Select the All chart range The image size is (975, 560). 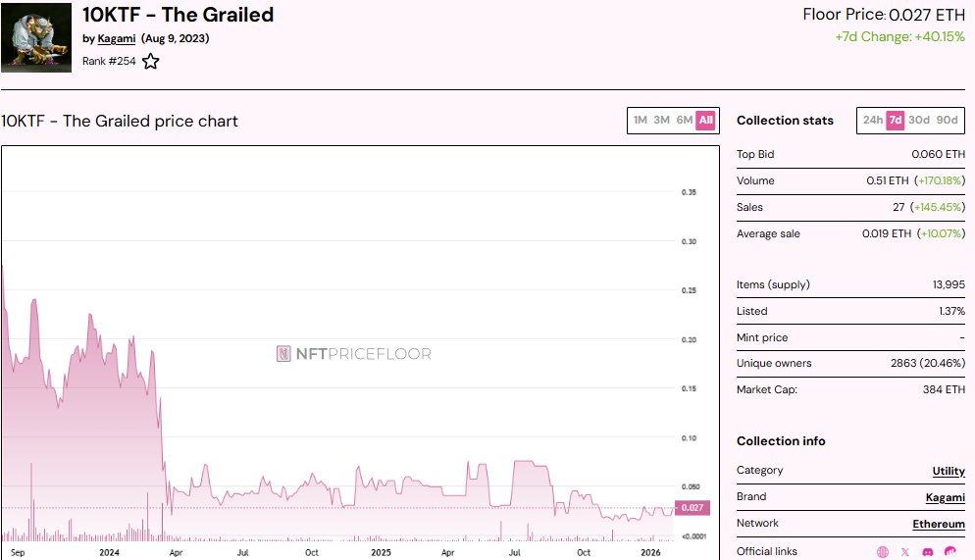click(706, 120)
